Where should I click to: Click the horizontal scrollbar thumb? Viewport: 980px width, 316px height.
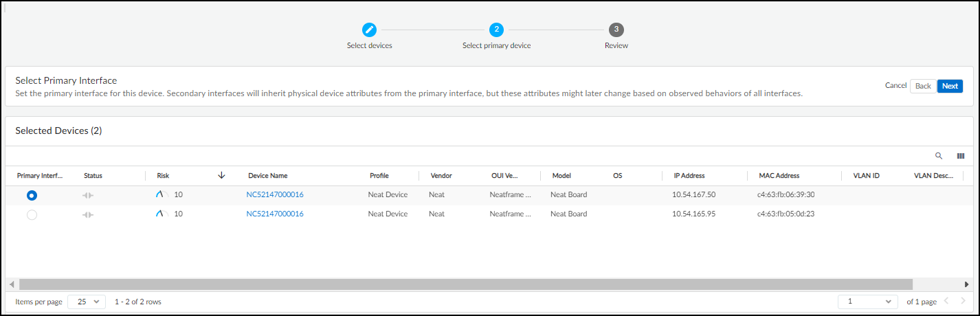(x=465, y=284)
